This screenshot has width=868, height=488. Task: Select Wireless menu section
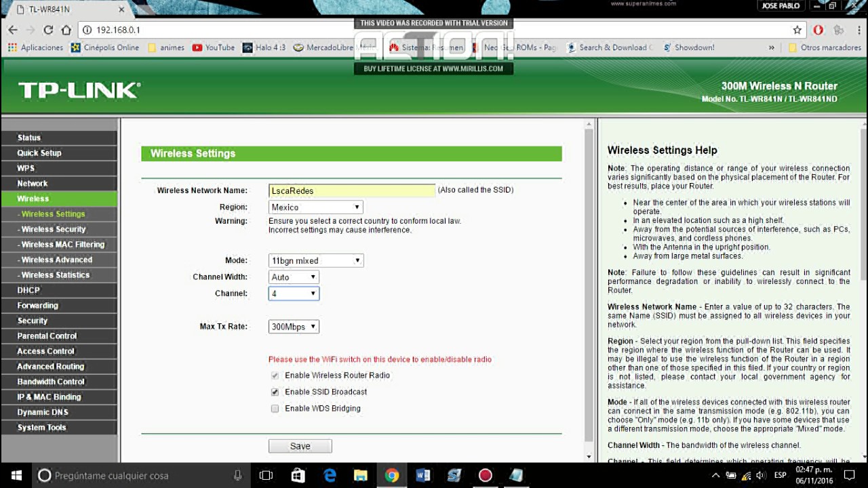coord(58,199)
